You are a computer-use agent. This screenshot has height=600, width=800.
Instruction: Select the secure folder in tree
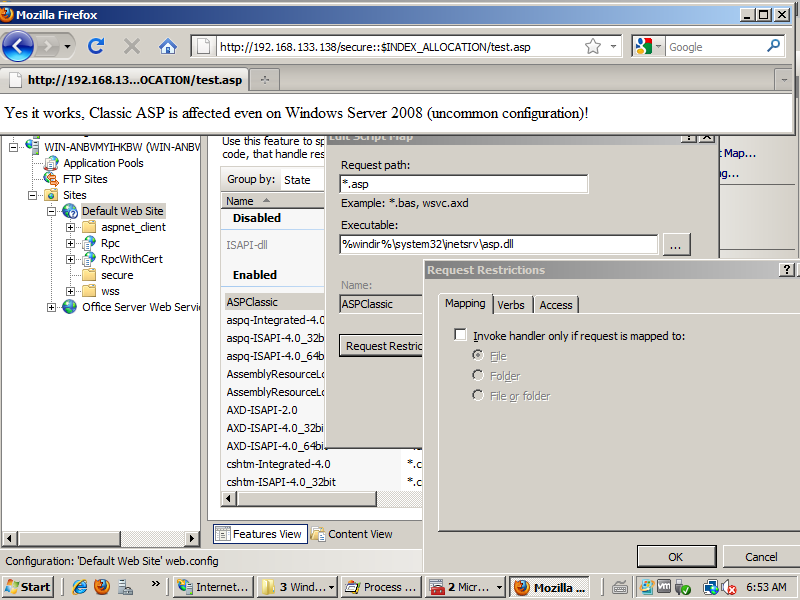(116, 275)
